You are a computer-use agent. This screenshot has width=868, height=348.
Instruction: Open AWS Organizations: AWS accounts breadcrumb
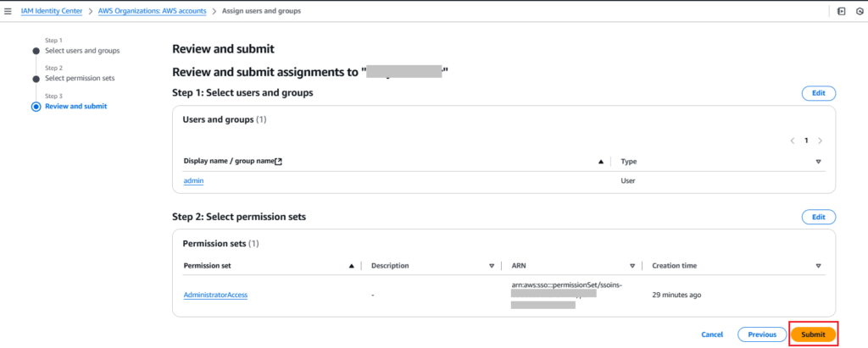(x=153, y=11)
